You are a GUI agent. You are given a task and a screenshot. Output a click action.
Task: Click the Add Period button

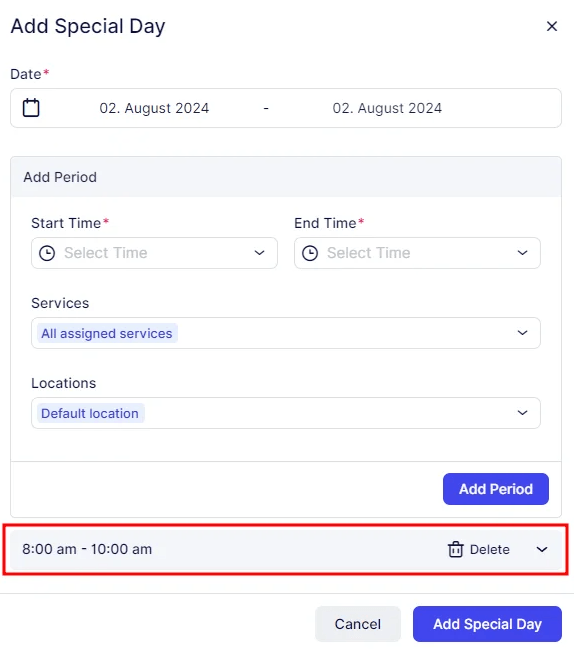(496, 489)
